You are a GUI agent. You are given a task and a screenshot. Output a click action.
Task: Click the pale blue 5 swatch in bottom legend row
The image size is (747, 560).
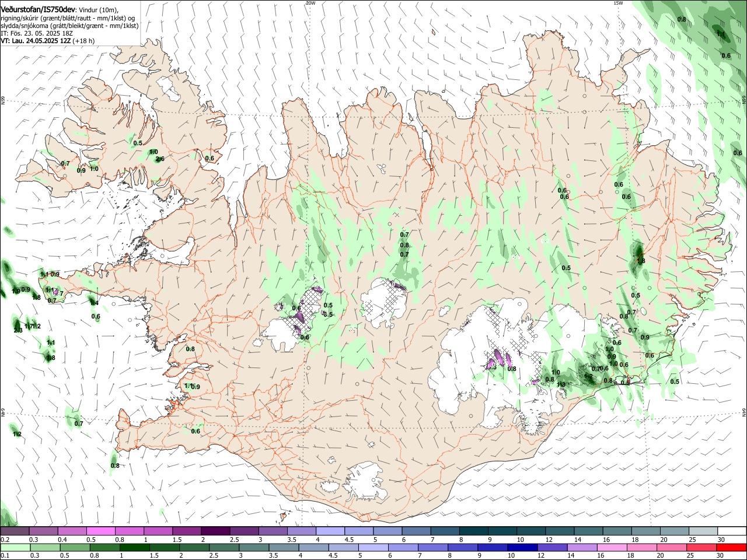pyautogui.click(x=373, y=548)
